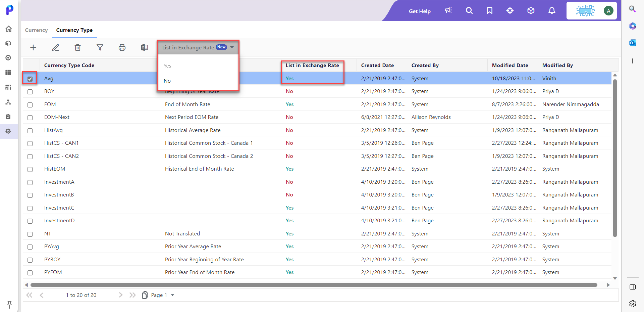Choose No in the dropdown menu

(167, 81)
